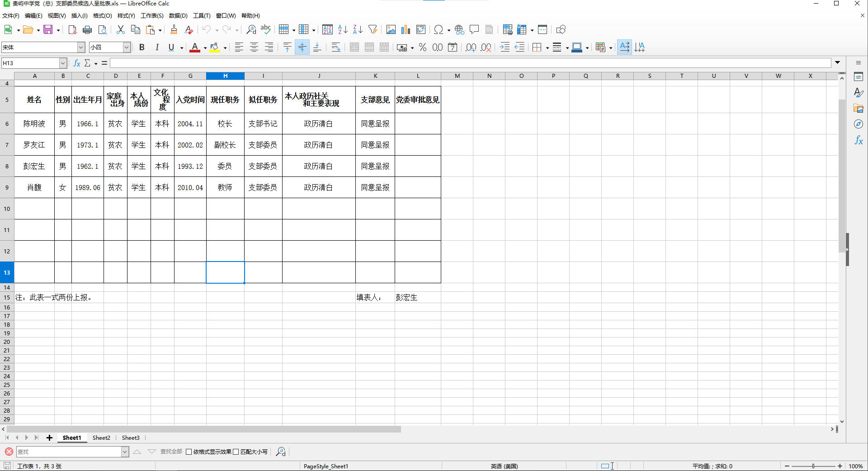This screenshot has width=868, height=471.
Task: Open the font size 小四 dropdown
Action: (127, 47)
